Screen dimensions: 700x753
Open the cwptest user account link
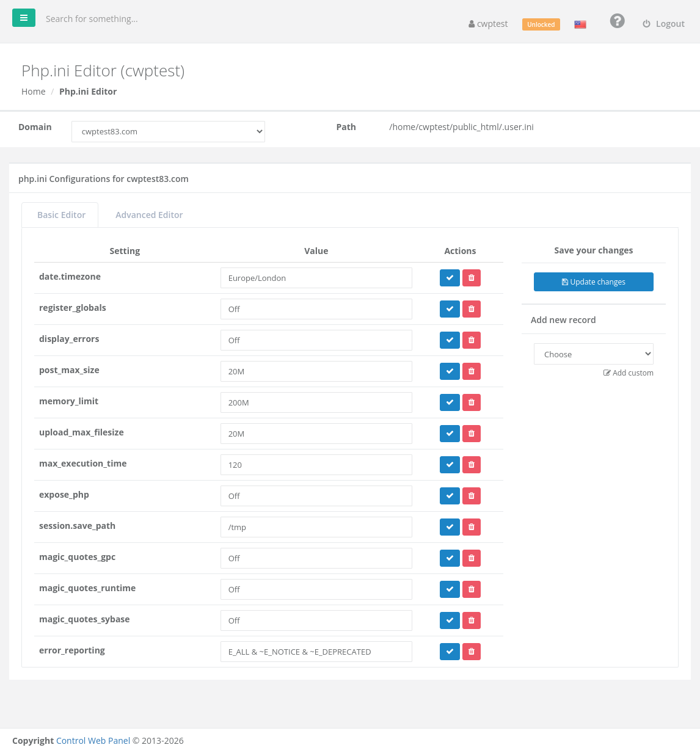488,24
